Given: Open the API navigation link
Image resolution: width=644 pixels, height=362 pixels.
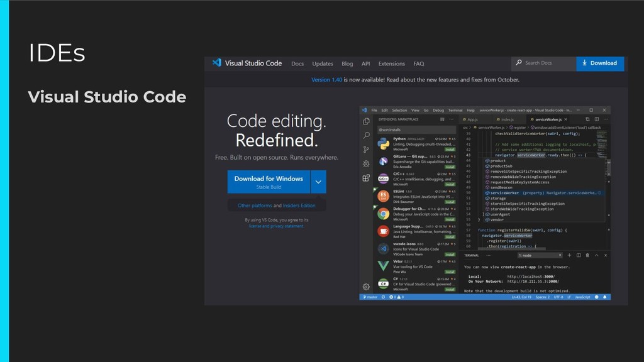Looking at the screenshot, I should 365,63.
